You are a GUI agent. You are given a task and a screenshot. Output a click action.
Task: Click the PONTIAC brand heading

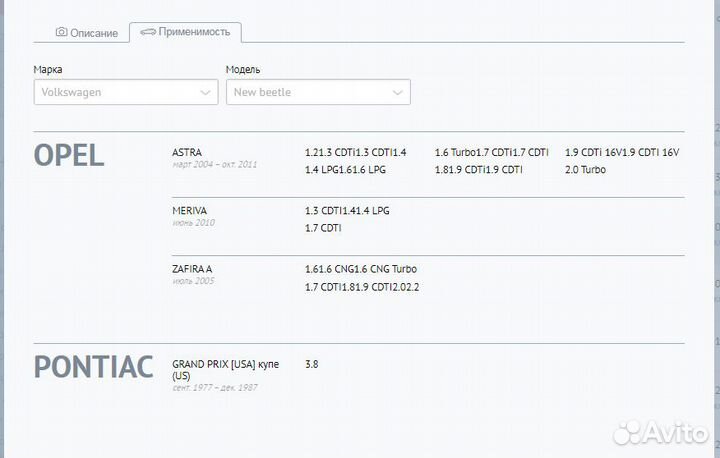point(94,367)
